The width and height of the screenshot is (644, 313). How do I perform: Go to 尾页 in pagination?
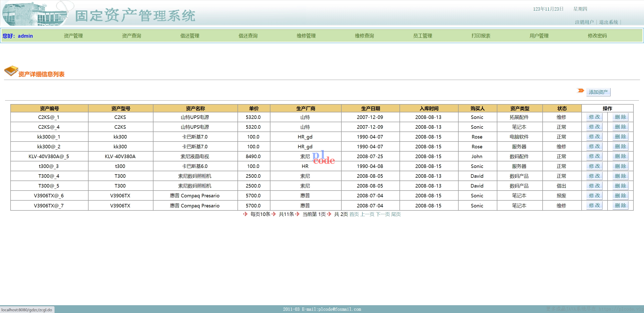click(x=396, y=214)
